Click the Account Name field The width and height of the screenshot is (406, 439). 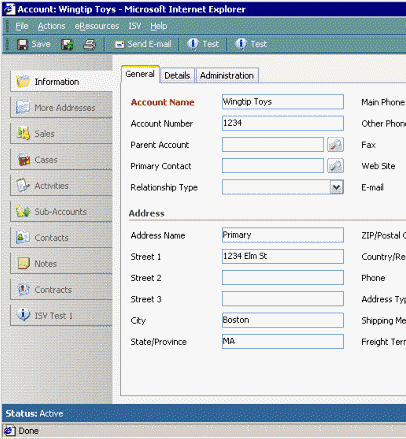[x=283, y=102]
